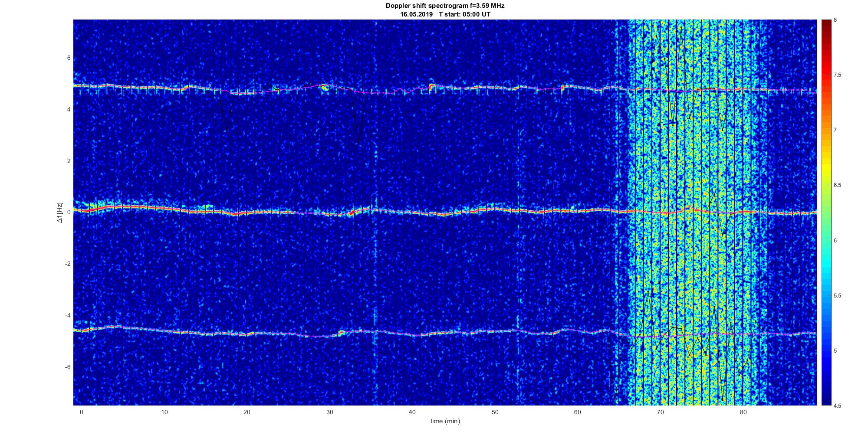Viewport: 868px width, 435px height.
Task: Click x-axis tick label '60'
Action: click(x=578, y=412)
